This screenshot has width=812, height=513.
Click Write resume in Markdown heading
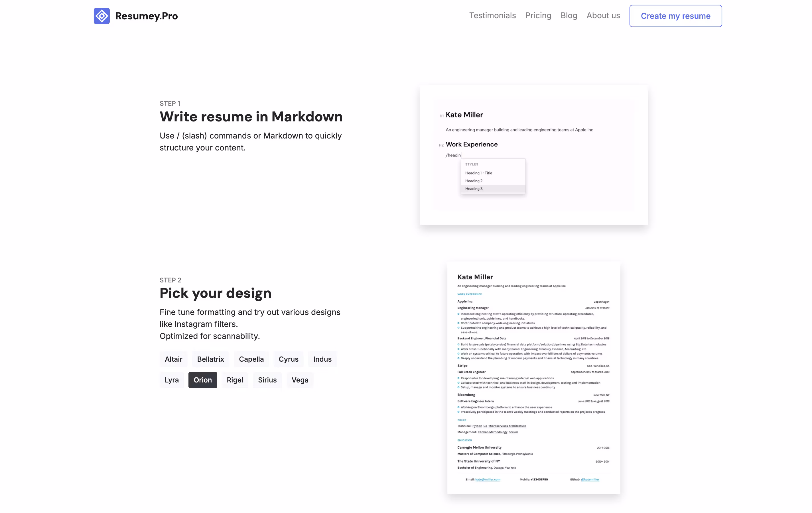251,117
